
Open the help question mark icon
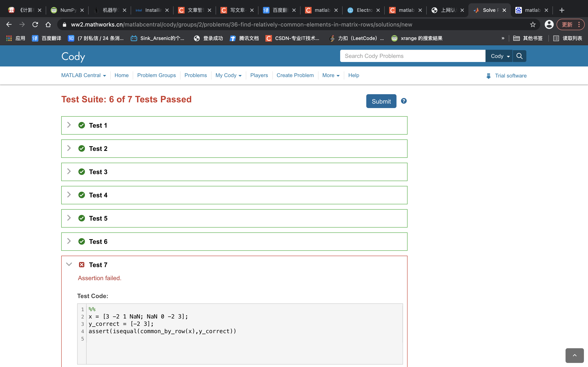[404, 101]
